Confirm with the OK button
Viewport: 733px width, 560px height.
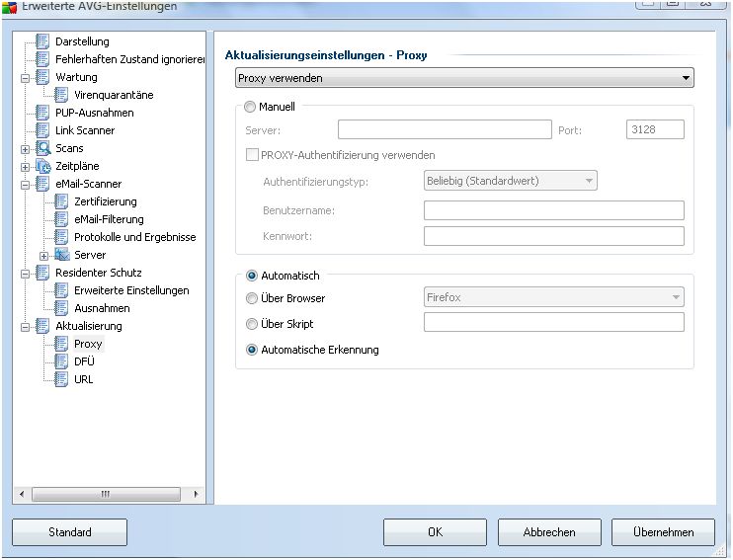point(435,532)
